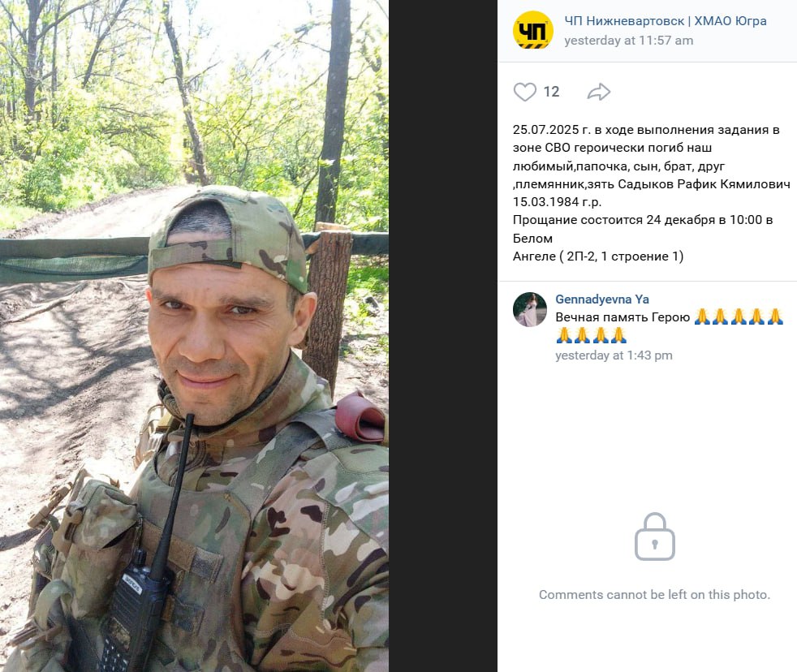Click the soldier selfie photo

(x=194, y=336)
